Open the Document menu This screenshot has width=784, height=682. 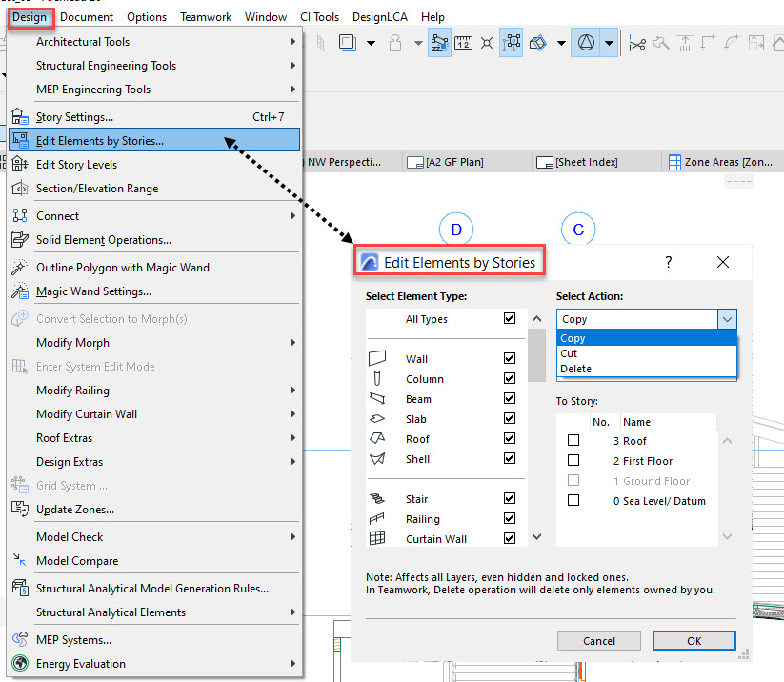click(87, 17)
